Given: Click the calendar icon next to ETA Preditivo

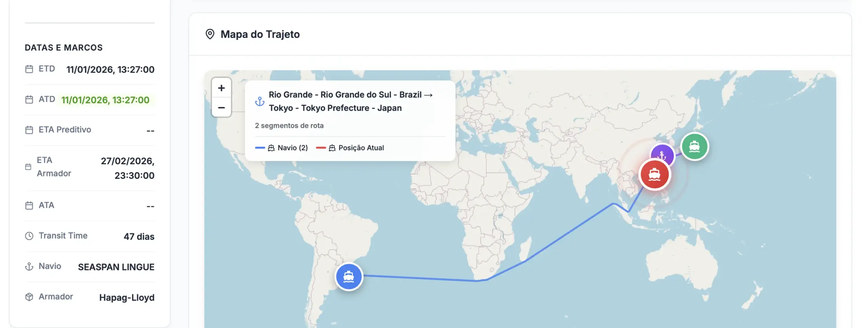Looking at the screenshot, I should (29, 130).
